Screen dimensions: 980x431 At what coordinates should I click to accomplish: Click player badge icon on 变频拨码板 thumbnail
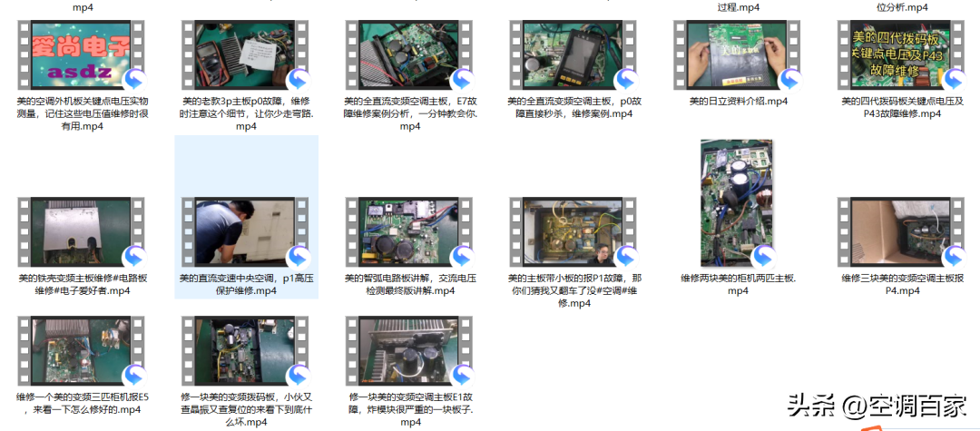[299, 377]
